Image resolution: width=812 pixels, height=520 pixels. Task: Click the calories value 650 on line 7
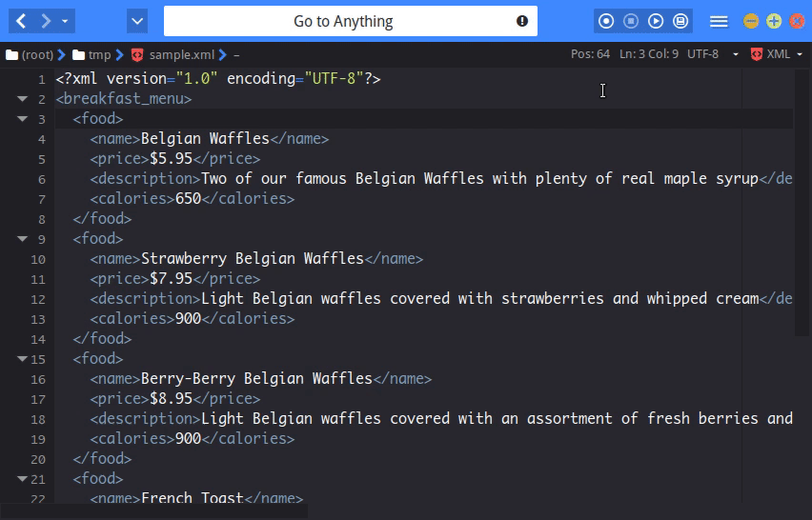188,199
